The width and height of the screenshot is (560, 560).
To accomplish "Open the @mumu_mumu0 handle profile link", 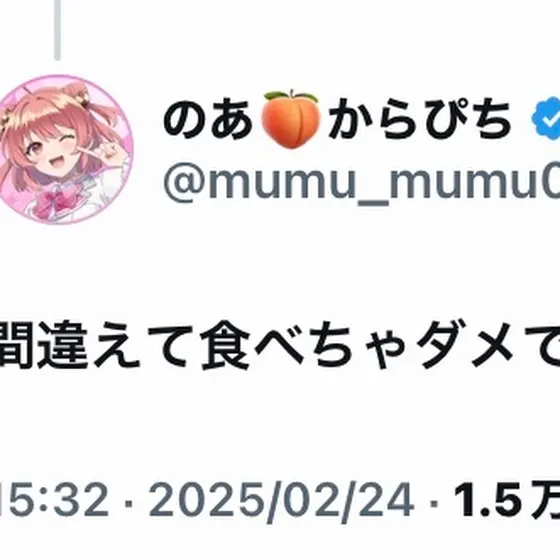I will point(362,182).
